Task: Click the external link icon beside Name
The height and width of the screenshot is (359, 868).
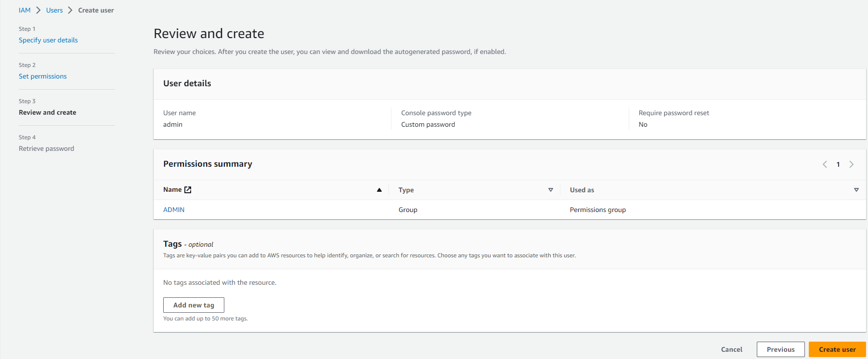Action: coord(188,190)
